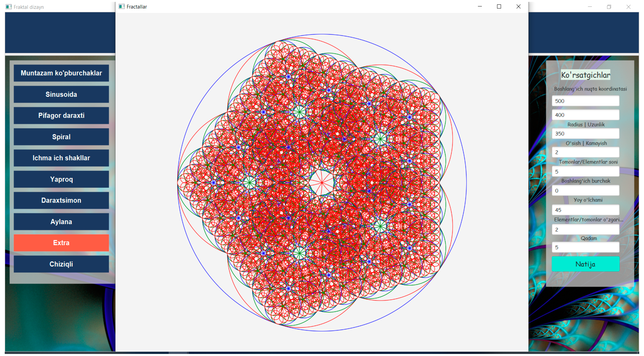The width and height of the screenshot is (644, 356).
Task: Click the Fractallar window title bar icon
Action: [122, 7]
